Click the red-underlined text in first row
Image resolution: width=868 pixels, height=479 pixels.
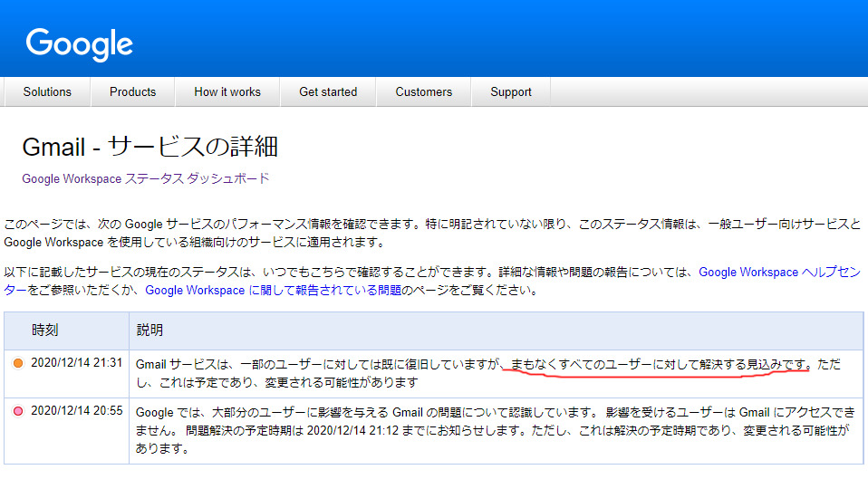(x=657, y=364)
